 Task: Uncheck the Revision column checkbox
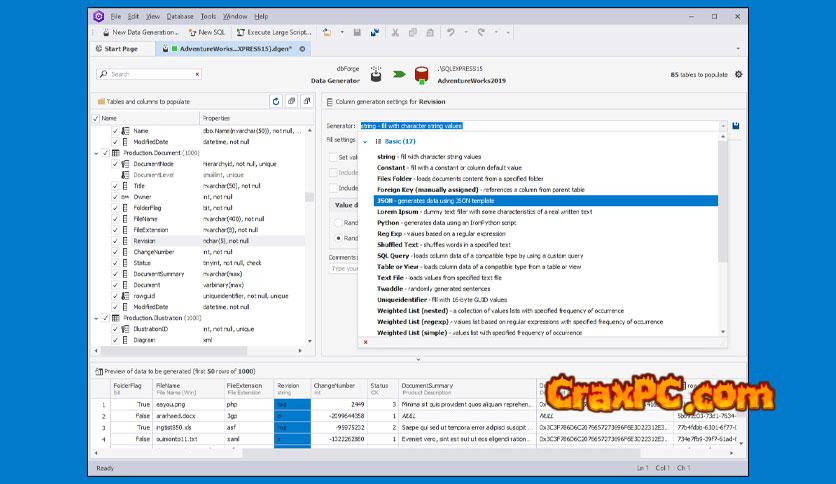pos(113,241)
